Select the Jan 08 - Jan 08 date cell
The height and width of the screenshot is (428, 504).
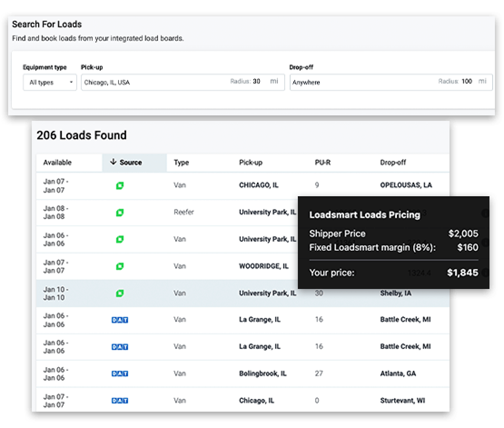(x=55, y=212)
